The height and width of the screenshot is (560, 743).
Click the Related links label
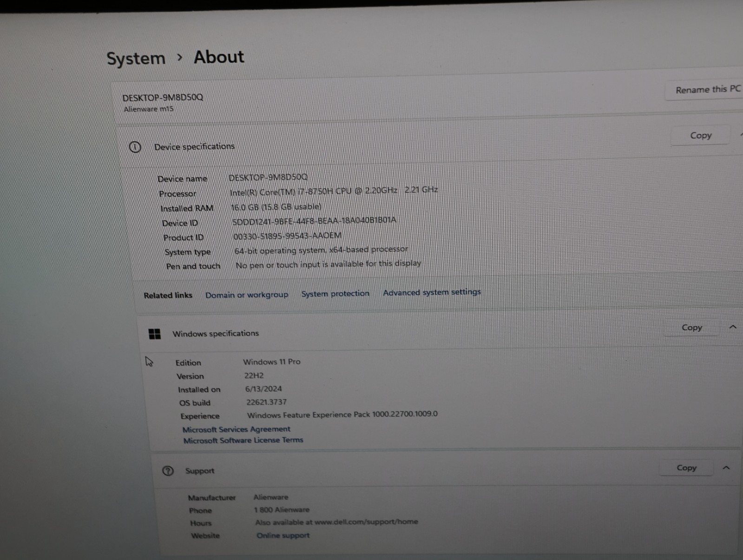(168, 296)
